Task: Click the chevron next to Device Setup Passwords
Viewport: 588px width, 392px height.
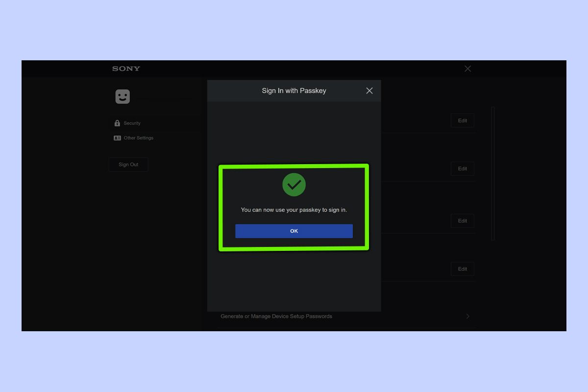Action: pyautogui.click(x=467, y=316)
